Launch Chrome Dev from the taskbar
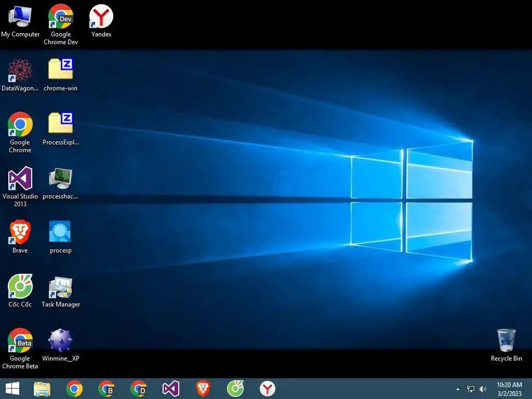532x399 pixels. click(x=138, y=389)
